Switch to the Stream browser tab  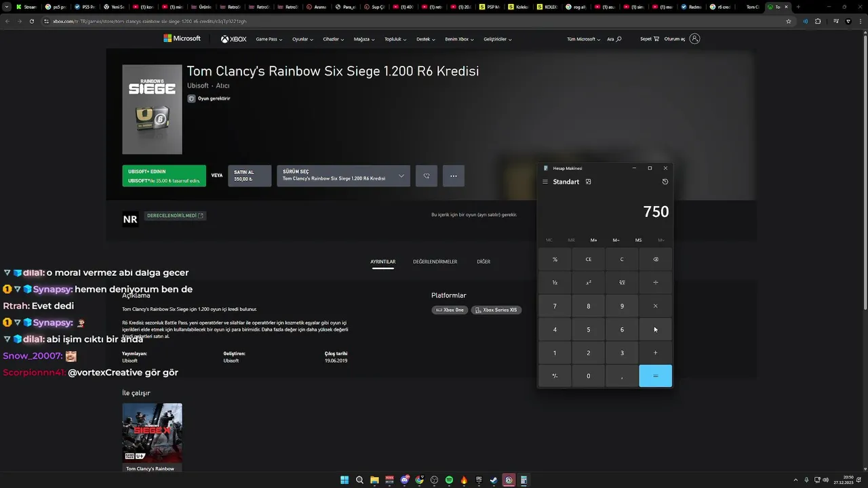(27, 7)
